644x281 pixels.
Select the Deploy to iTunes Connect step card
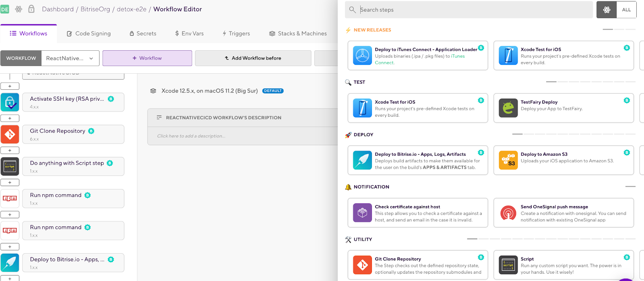pyautogui.click(x=418, y=56)
